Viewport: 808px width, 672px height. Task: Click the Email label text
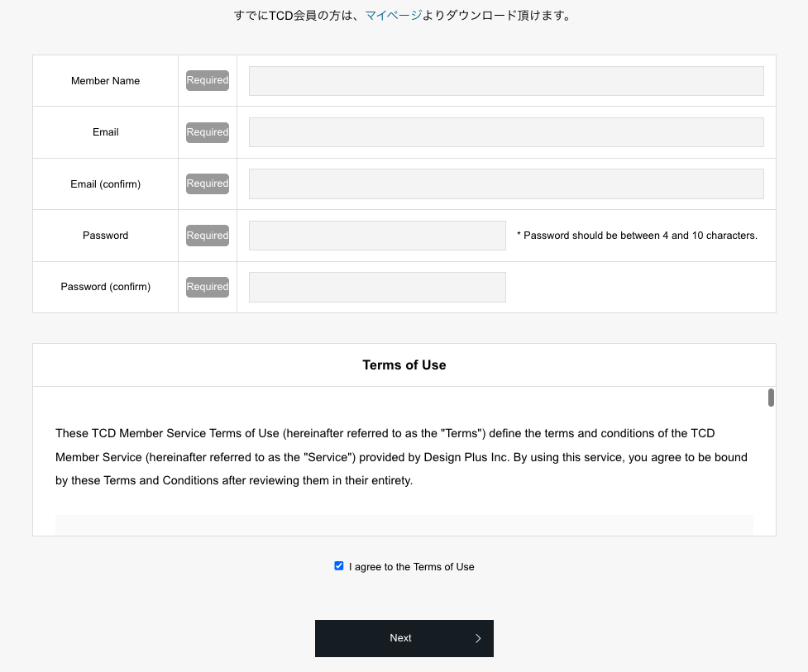(x=105, y=132)
